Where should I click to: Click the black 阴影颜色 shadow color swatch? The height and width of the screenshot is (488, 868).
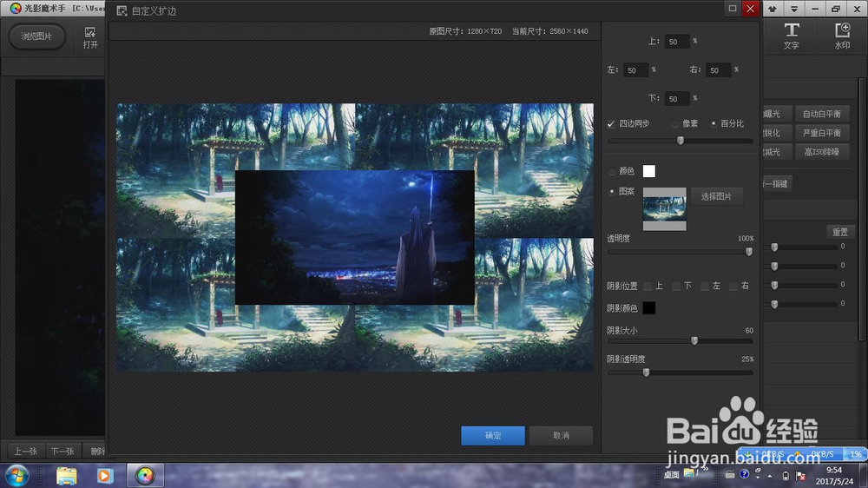(648, 307)
